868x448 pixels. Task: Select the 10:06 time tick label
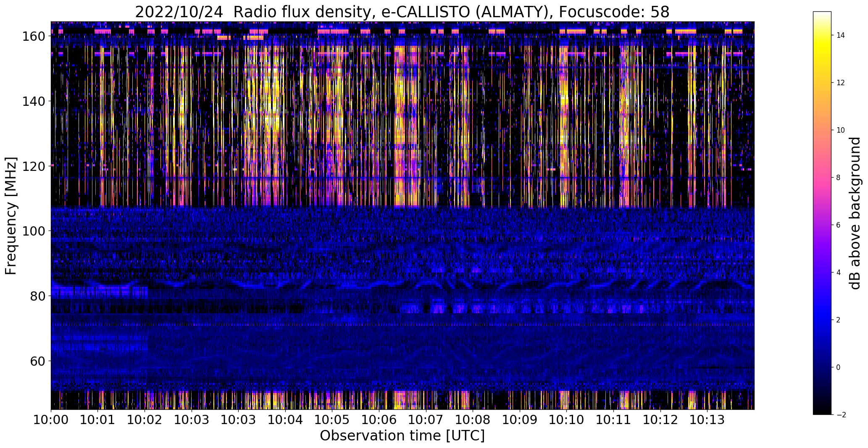click(x=379, y=419)
